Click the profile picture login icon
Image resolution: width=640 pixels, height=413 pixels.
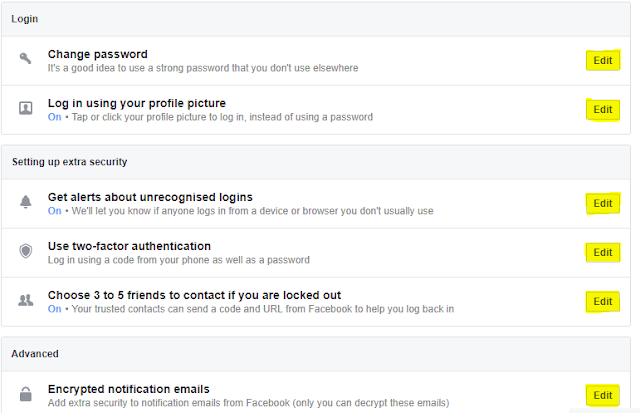coord(26,108)
